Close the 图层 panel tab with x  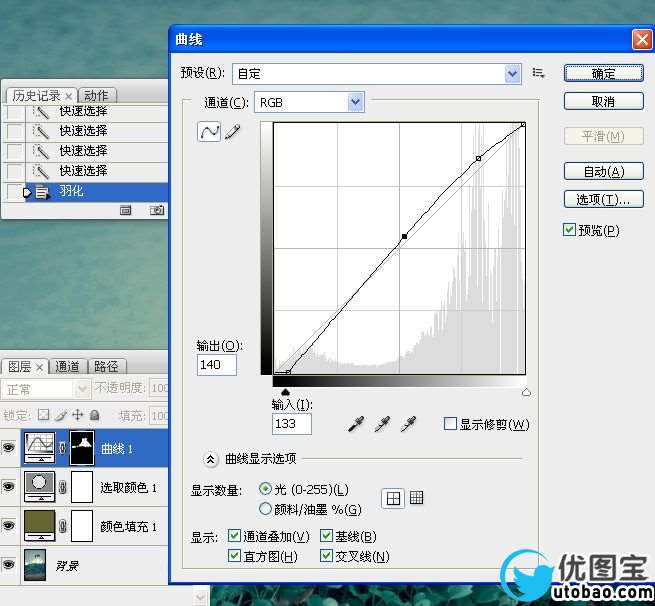point(39,367)
